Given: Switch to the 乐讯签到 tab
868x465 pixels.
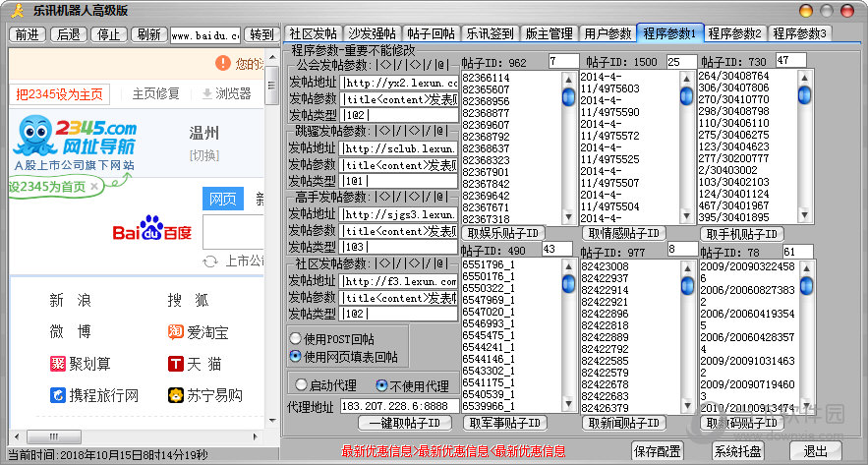Looking at the screenshot, I should 490,33.
